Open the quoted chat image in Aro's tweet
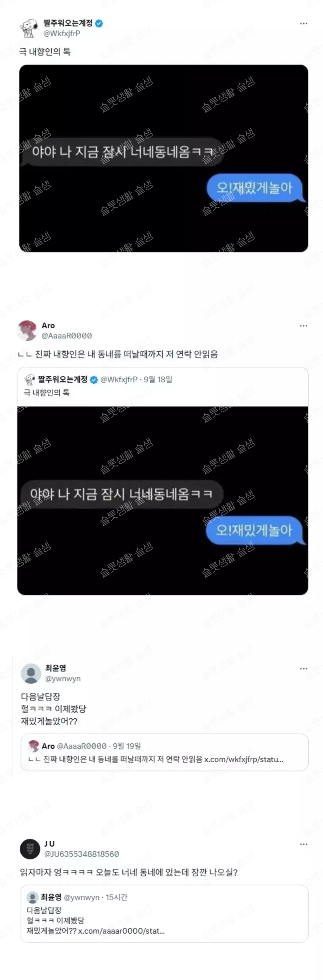This screenshot has height=980, width=323. click(x=163, y=501)
